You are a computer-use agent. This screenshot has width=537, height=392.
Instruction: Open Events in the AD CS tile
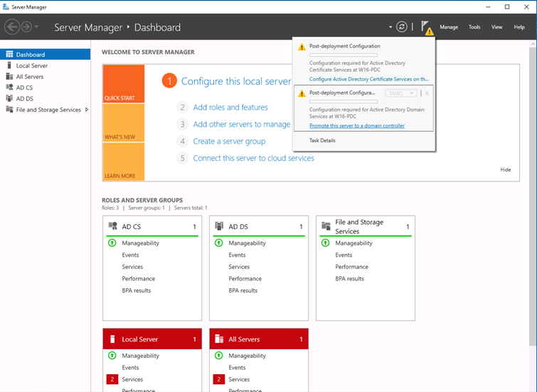[130, 255]
